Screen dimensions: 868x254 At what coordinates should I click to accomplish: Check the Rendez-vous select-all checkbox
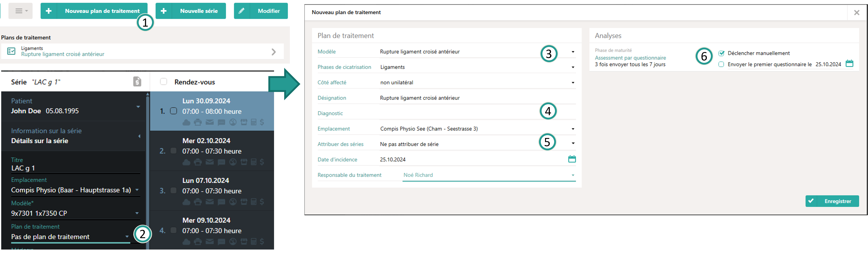point(163,82)
